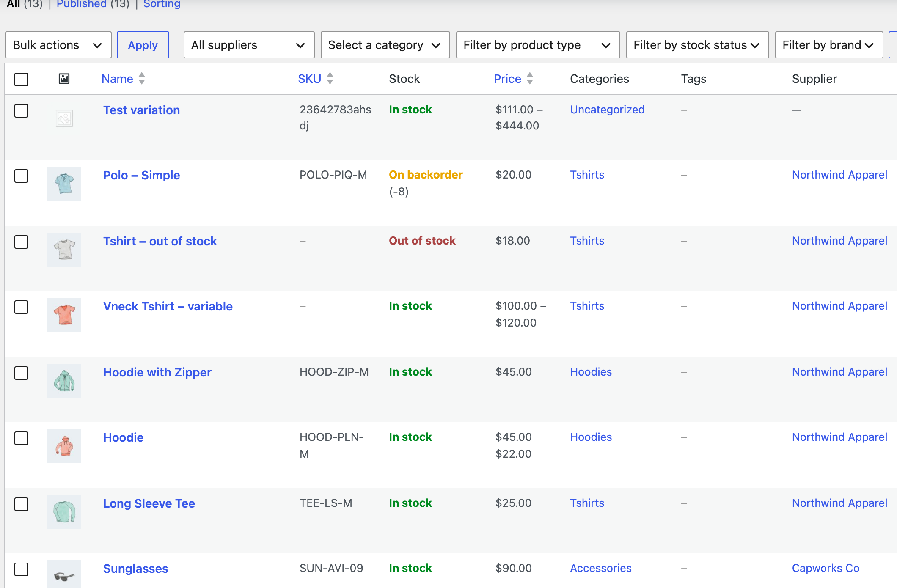This screenshot has height=588, width=897.
Task: Click Northwind Apparel supplier in Polo row
Action: (840, 175)
